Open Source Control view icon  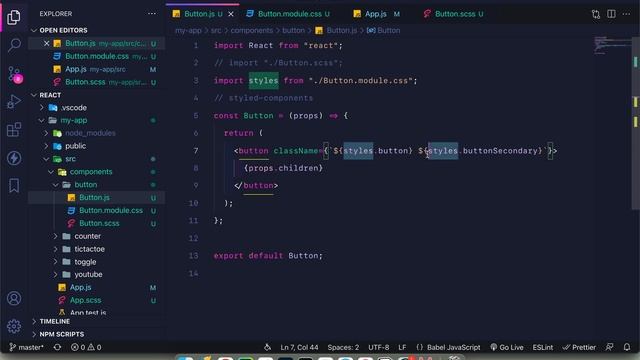14,74
